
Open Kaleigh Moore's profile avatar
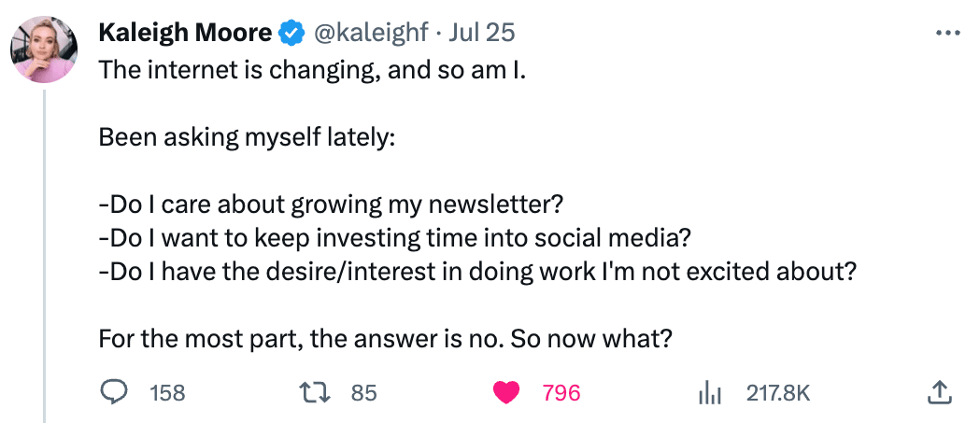coord(44,49)
